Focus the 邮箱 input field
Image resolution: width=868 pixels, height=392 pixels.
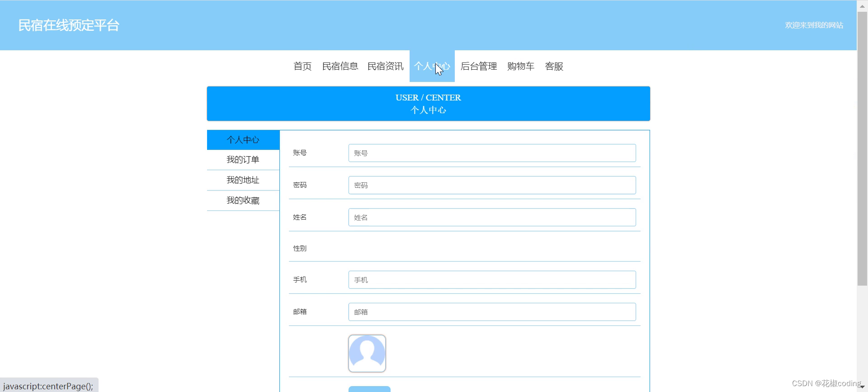coord(492,312)
